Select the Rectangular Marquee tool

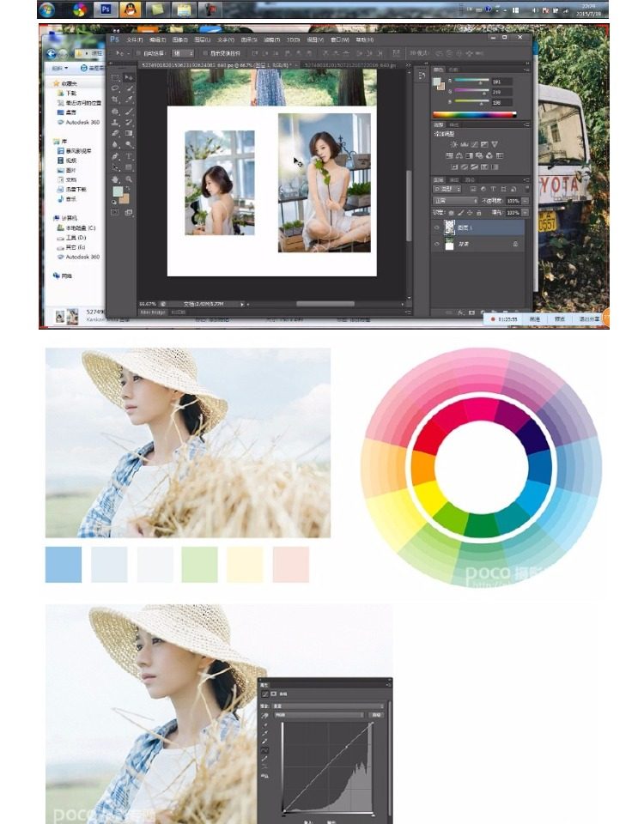(x=116, y=78)
